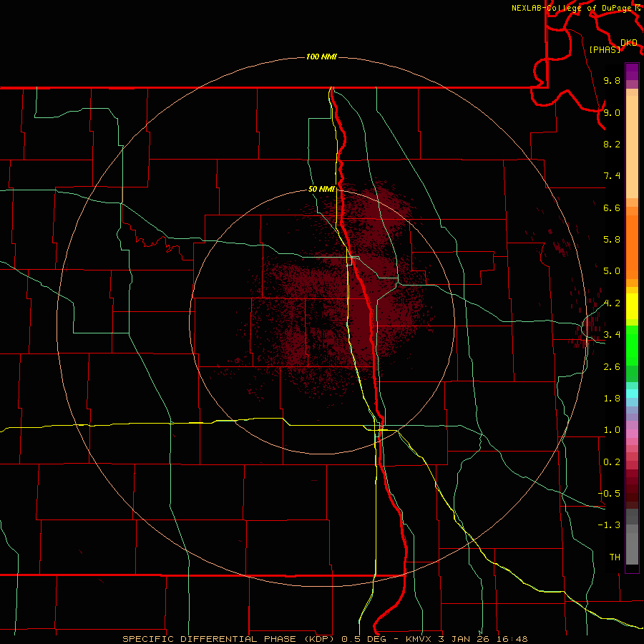
Task: Click the 4.2 legend value
Action: [612, 303]
